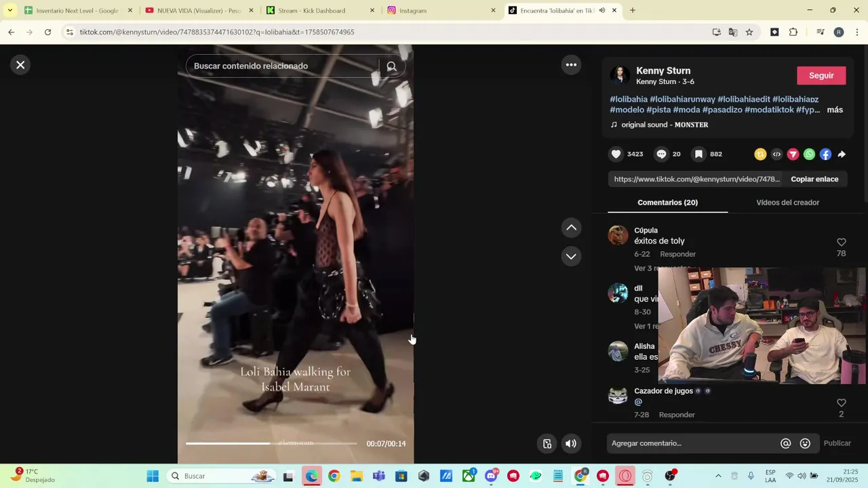Switch to the Instagram browser tab
The height and width of the screenshot is (488, 868).
(441, 10)
